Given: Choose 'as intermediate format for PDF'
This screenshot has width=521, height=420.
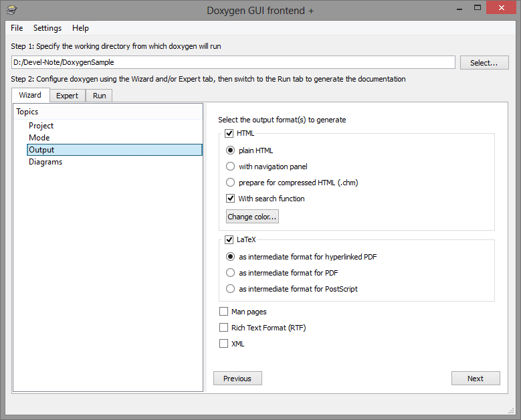Looking at the screenshot, I should coord(230,272).
